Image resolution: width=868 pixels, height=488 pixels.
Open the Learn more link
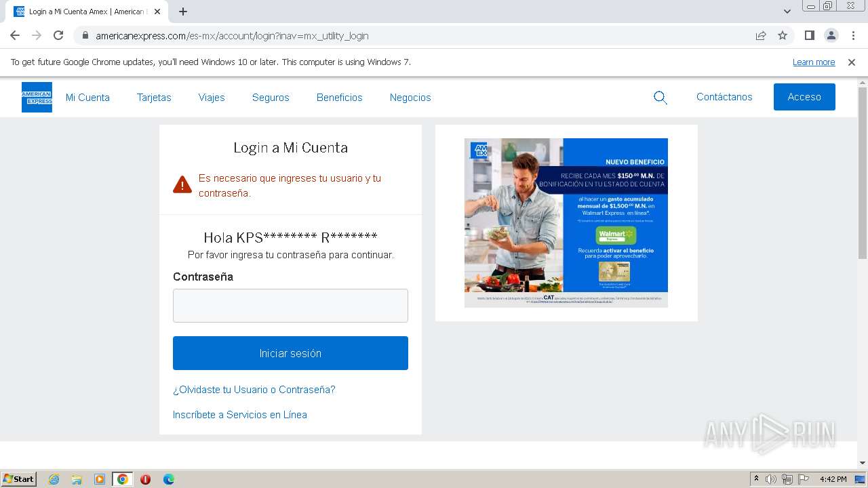pos(814,62)
